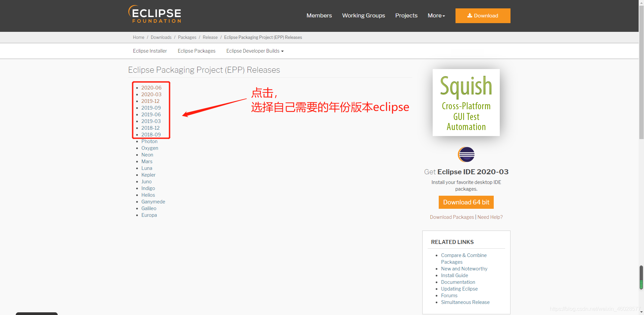Open the 2020-06 release link

tap(151, 88)
